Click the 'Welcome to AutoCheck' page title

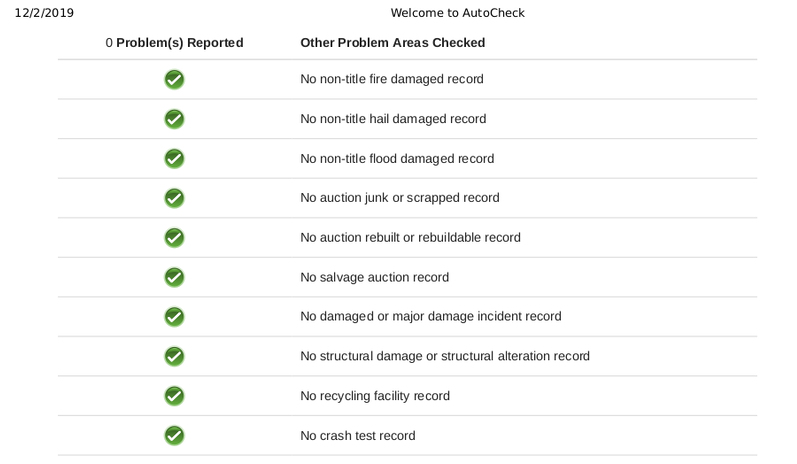pyautogui.click(x=457, y=13)
